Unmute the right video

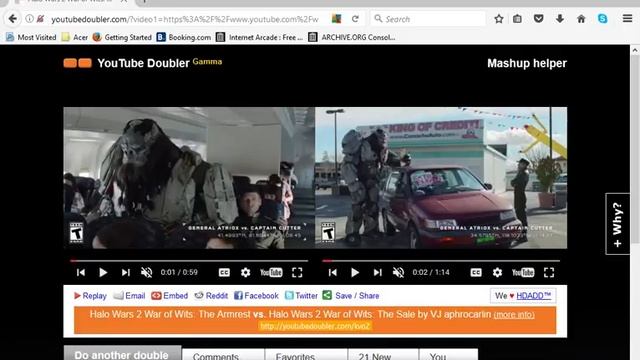tap(398, 272)
